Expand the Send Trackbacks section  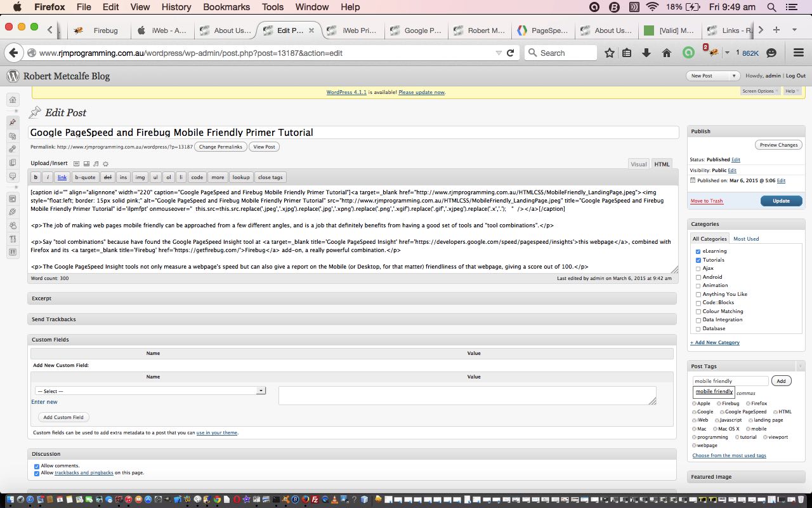352,319
